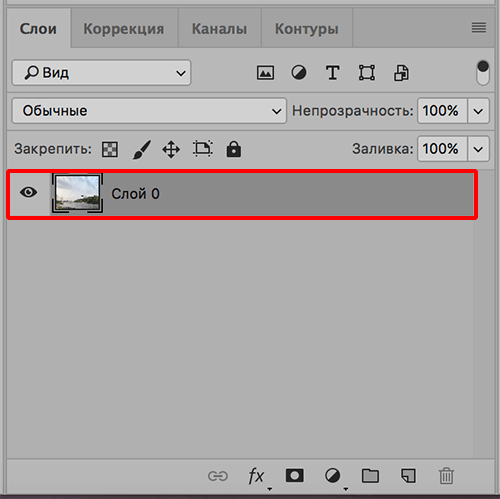
Task: Switch to the Коррекция tab
Action: point(124,29)
